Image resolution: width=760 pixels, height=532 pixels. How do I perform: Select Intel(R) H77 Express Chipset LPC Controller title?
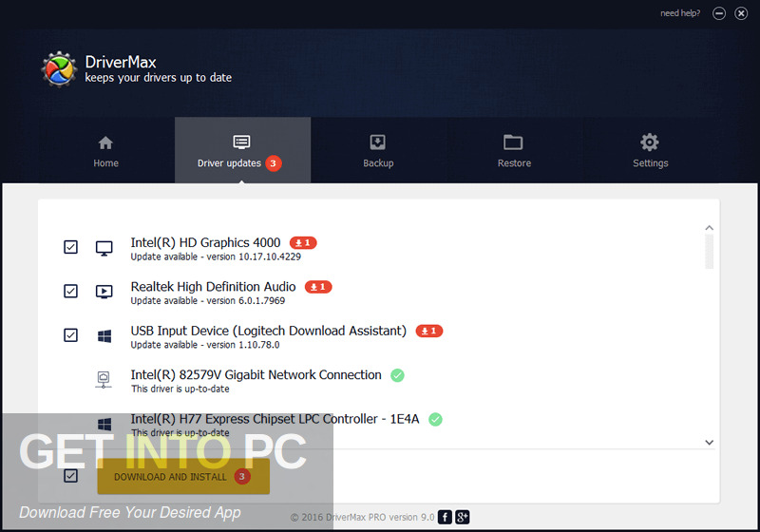click(275, 419)
